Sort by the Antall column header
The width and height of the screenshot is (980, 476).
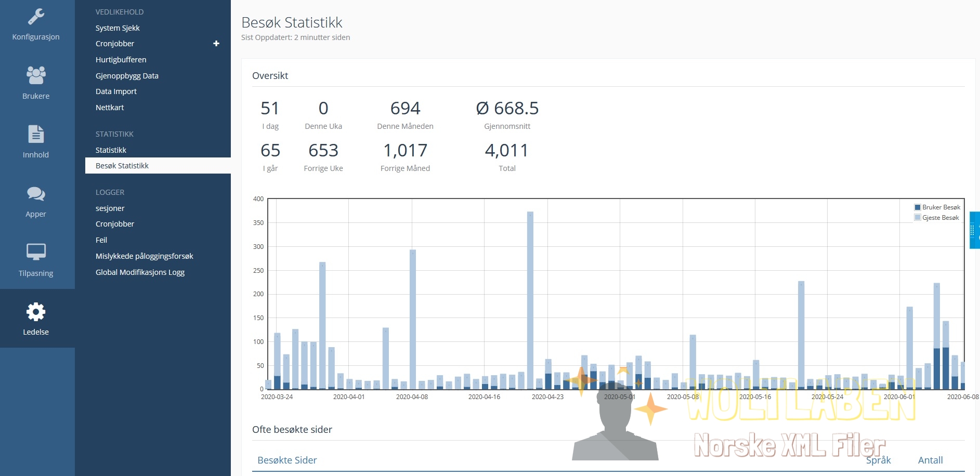coord(930,460)
